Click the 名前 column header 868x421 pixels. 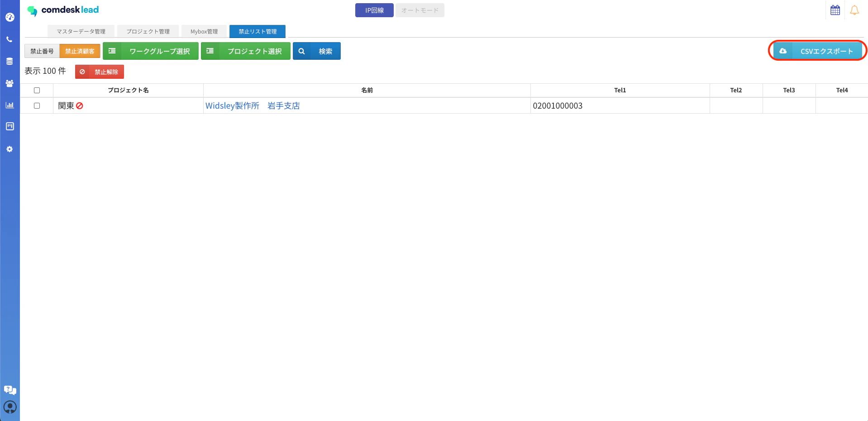pos(367,90)
